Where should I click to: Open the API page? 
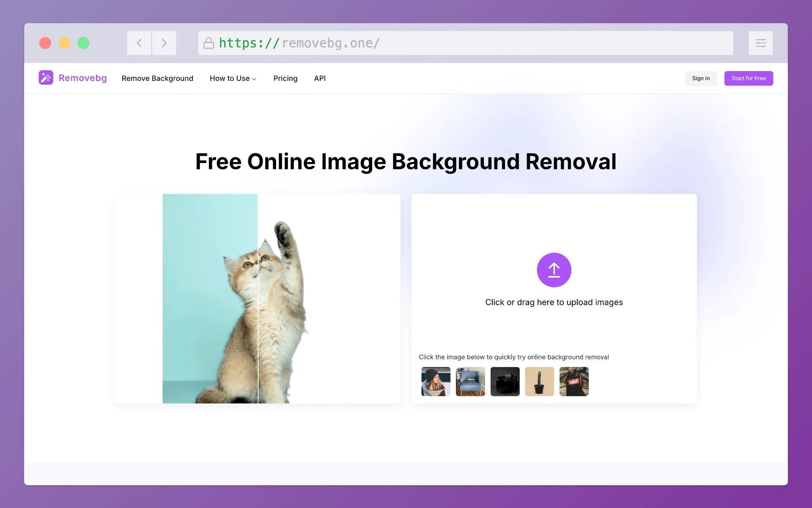pyautogui.click(x=320, y=78)
